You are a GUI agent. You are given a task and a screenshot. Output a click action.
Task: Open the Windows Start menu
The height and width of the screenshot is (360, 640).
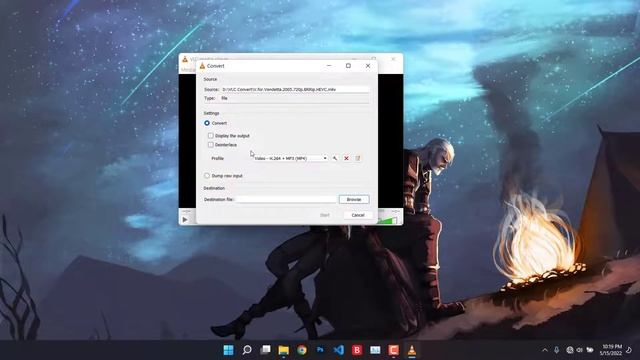tap(229, 350)
